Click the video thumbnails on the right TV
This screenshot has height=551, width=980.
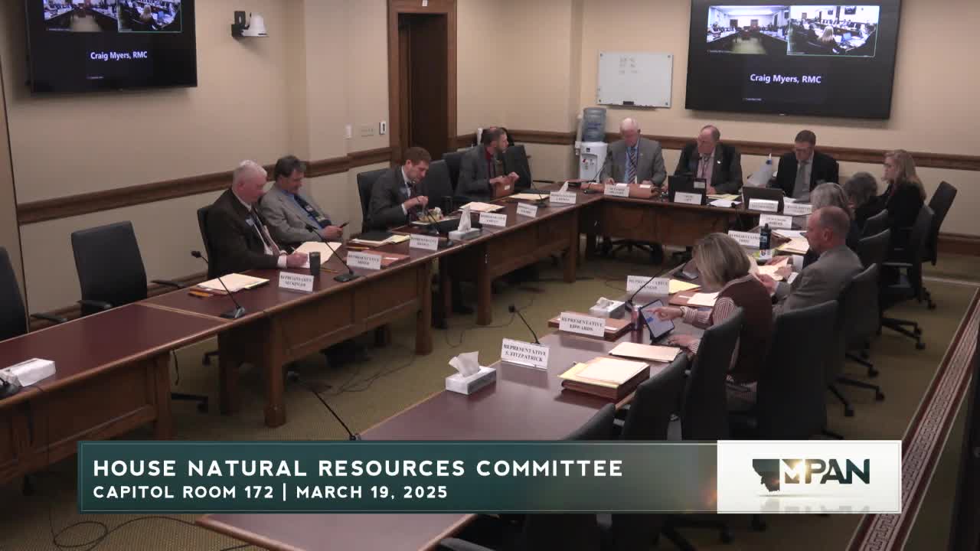click(x=792, y=31)
